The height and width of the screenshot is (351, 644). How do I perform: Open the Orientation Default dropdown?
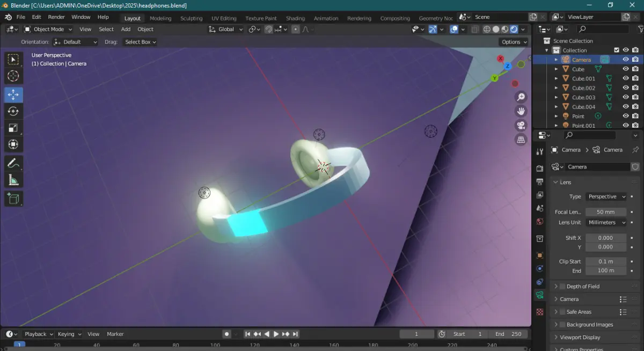[76, 42]
